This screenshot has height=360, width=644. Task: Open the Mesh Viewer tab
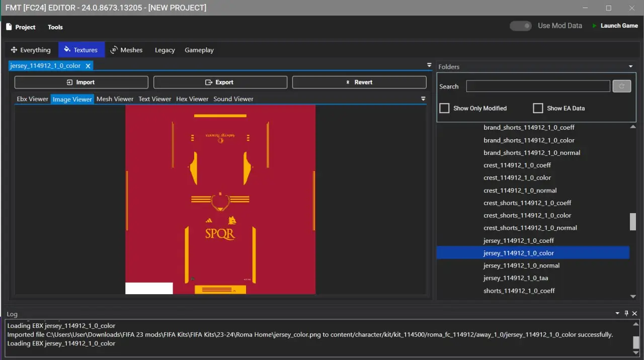(x=115, y=99)
